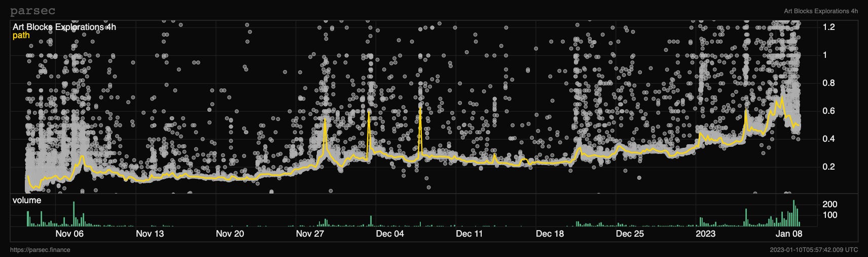Image resolution: width=868 pixels, height=257 pixels.
Task: Click the 0.8 price axis value
Action: click(x=828, y=83)
